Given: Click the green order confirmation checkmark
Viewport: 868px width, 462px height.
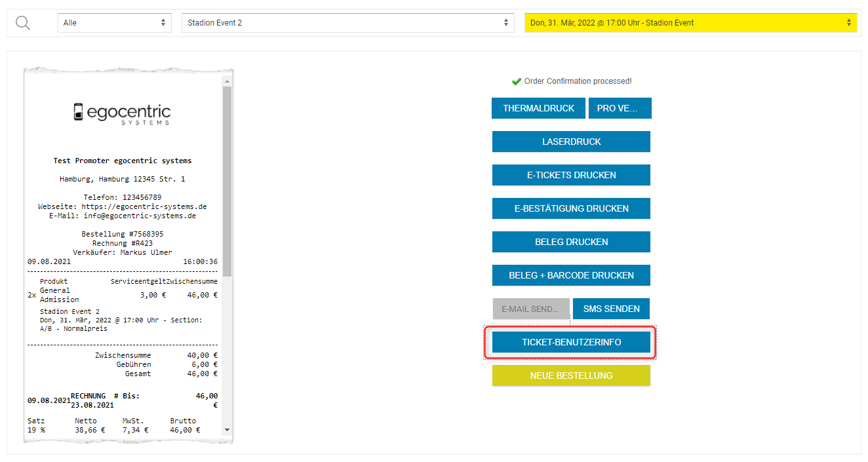Looking at the screenshot, I should (x=517, y=81).
